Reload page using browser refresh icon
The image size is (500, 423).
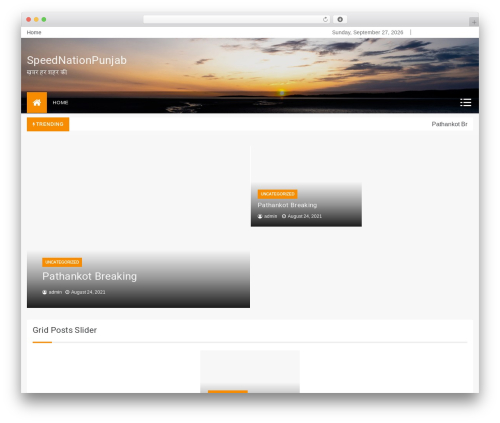pyautogui.click(x=325, y=20)
